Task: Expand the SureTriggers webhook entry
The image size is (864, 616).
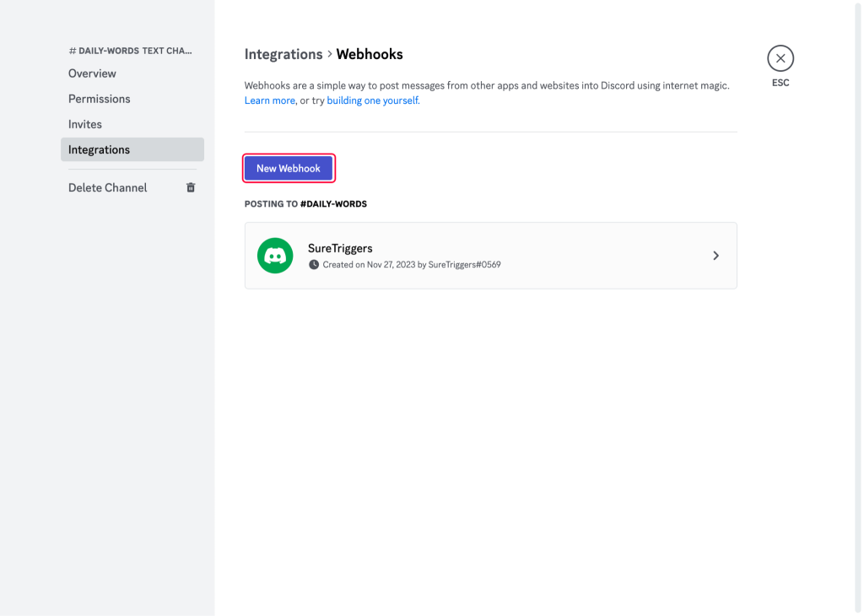Action: pyautogui.click(x=489, y=255)
